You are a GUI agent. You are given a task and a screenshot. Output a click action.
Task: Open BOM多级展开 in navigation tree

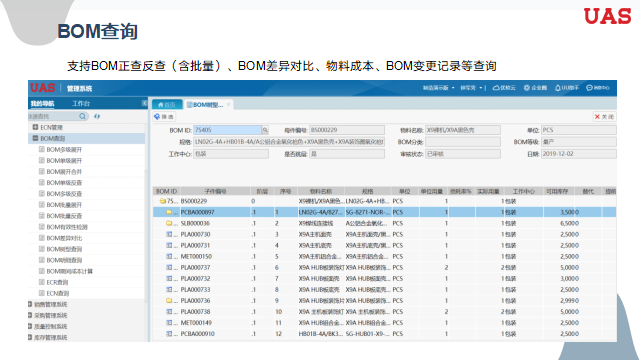64,149
